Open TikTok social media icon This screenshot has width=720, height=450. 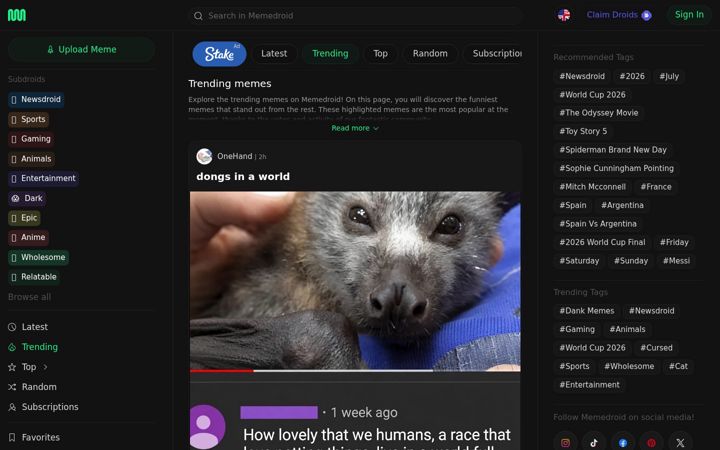[x=594, y=443]
